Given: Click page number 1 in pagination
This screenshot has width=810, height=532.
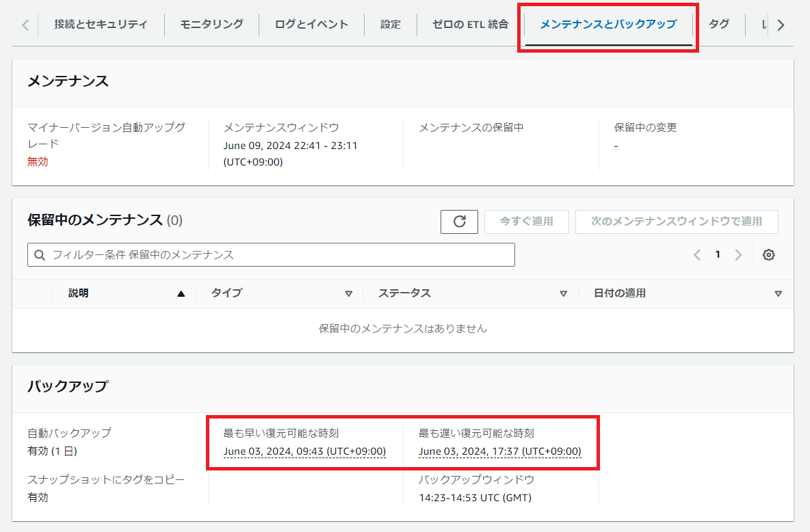Looking at the screenshot, I should (x=718, y=254).
